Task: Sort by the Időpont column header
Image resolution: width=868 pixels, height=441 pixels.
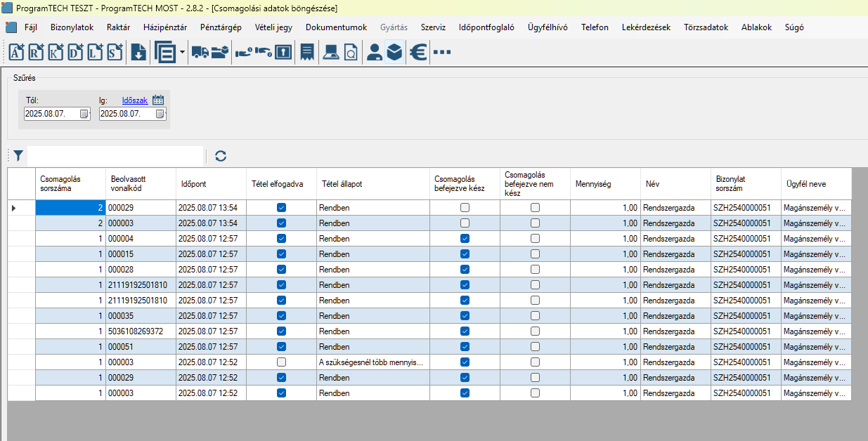Action: click(211, 184)
